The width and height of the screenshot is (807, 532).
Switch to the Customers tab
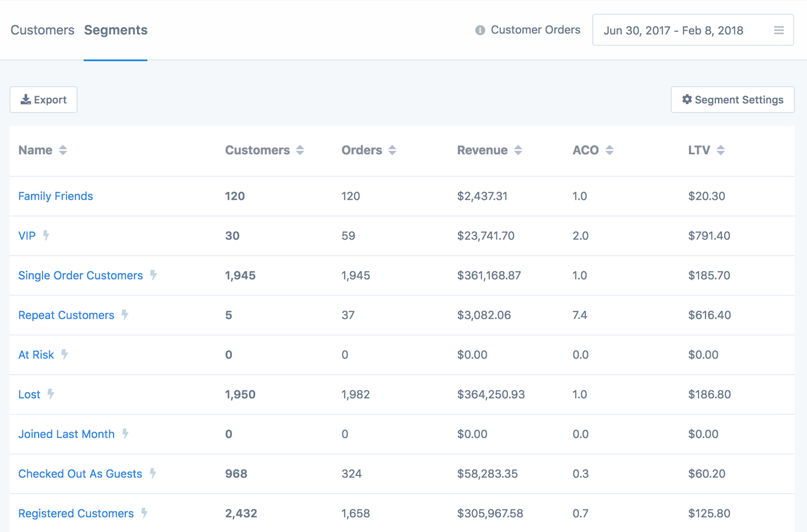coord(42,30)
